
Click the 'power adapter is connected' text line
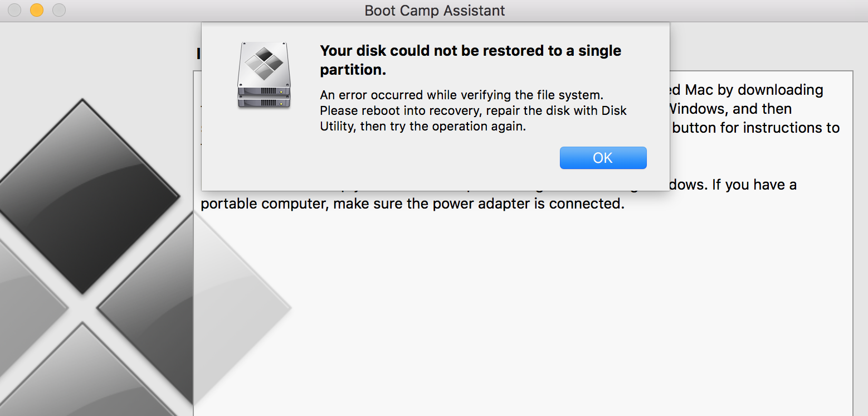411,204
